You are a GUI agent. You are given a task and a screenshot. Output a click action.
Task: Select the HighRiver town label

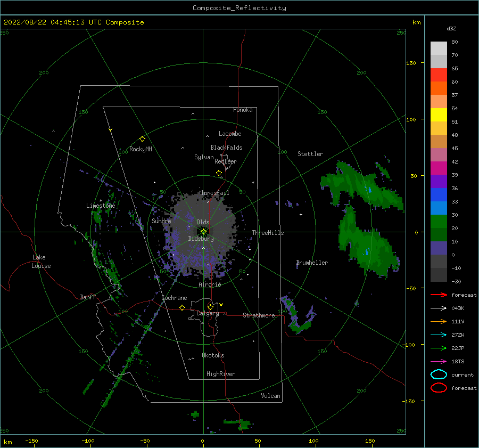click(221, 374)
